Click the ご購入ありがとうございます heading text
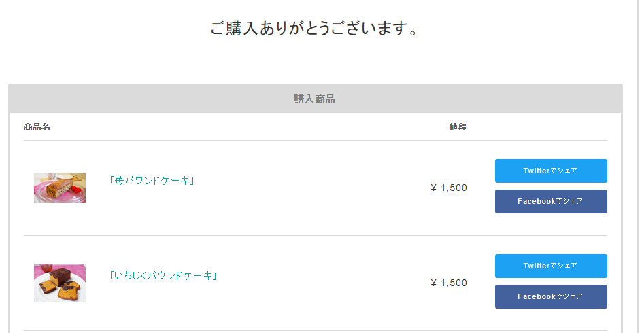Image resolution: width=644 pixels, height=333 pixels. [314, 29]
